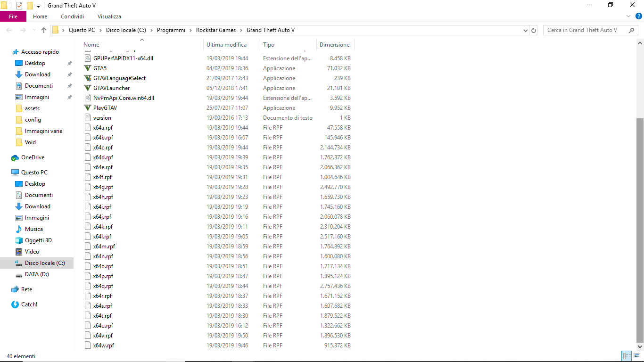Click the x64a.rpf file icon
Viewport: 644px width, 362px height.
pyautogui.click(x=87, y=128)
